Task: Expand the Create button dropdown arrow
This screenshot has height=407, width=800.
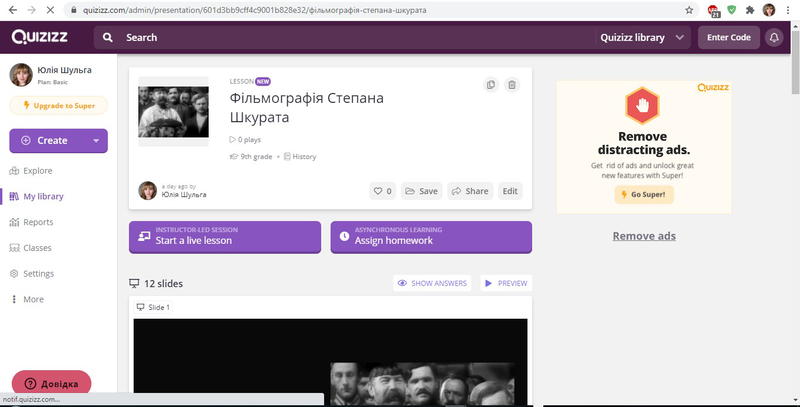Action: 97,141
